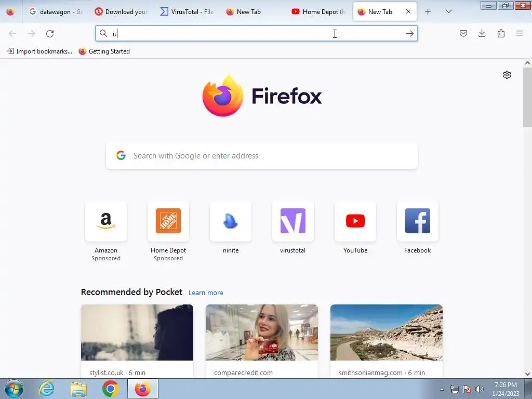Open the new tab personalize gear
Viewport: 532px width, 399px height.
pos(507,75)
